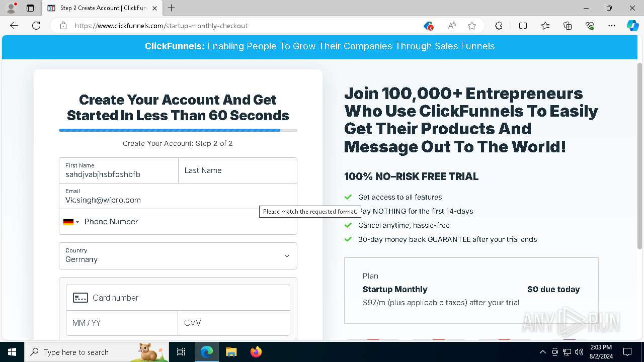Image resolution: width=644 pixels, height=362 pixels.
Task: Open the Windows Start menu
Action: pos(12,352)
